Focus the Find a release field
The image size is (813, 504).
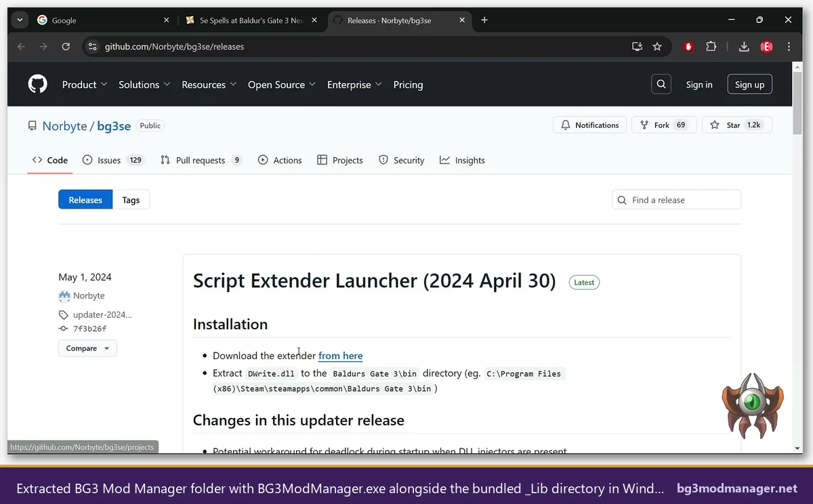676,200
